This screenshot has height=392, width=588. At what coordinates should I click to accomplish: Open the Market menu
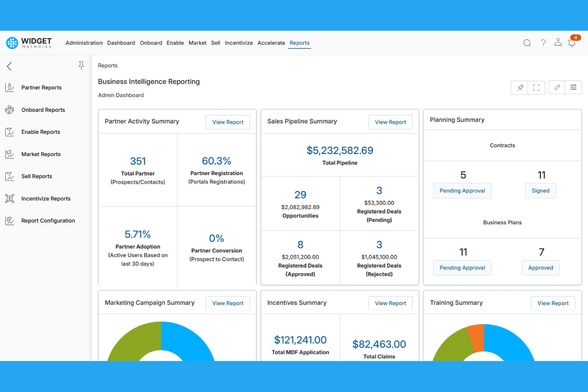[x=197, y=43]
